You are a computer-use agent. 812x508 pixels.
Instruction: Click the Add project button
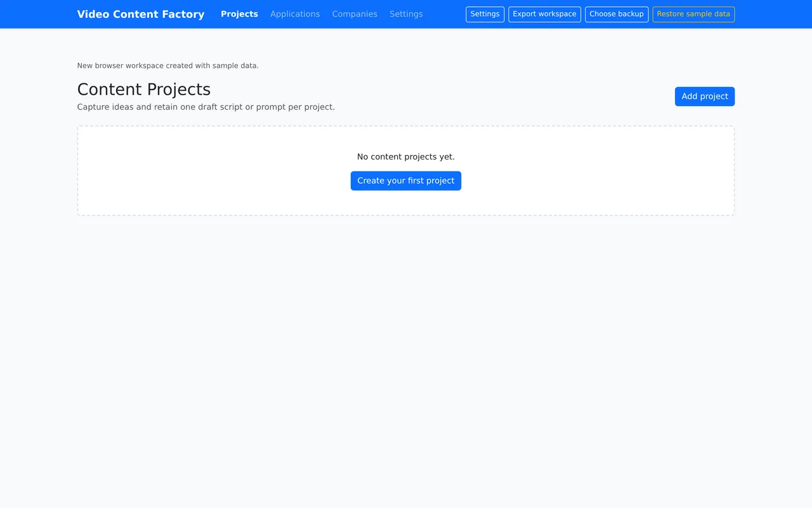(705, 97)
